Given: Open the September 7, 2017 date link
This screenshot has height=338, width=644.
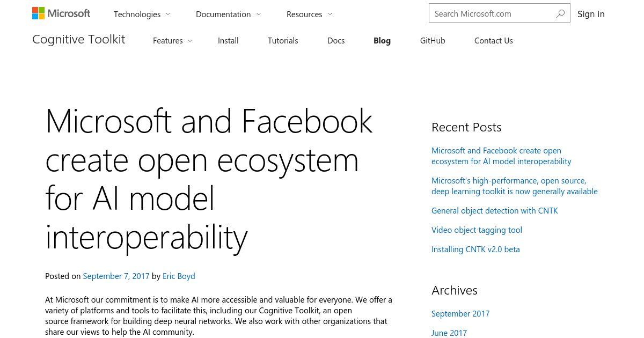Looking at the screenshot, I should coord(116,276).
